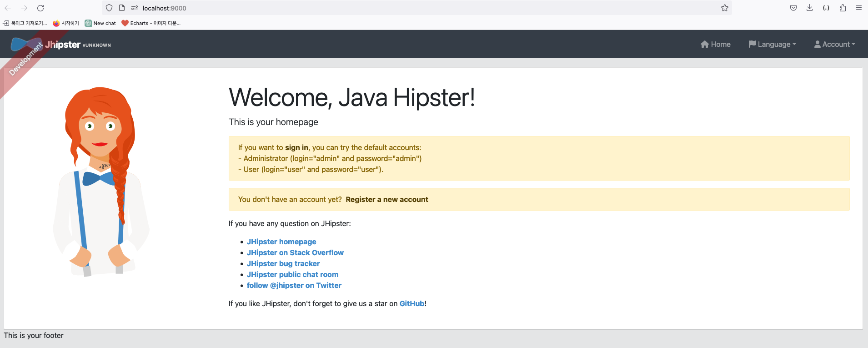Image resolution: width=868 pixels, height=348 pixels.
Task: Open the New chat bookmark
Action: click(100, 23)
